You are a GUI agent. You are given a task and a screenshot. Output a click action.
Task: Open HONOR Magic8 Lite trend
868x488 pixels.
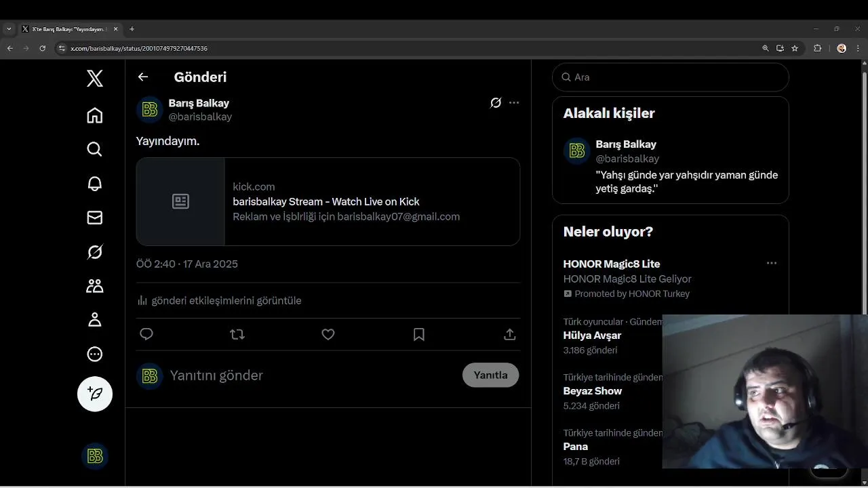(x=612, y=264)
